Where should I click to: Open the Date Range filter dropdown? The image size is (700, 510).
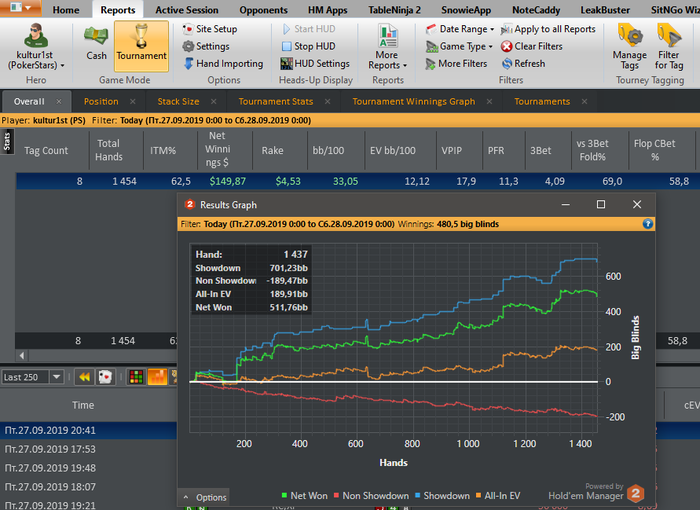460,29
